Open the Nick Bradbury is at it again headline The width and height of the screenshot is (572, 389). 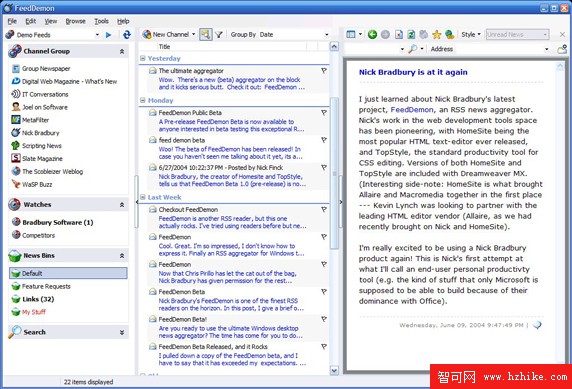413,72
